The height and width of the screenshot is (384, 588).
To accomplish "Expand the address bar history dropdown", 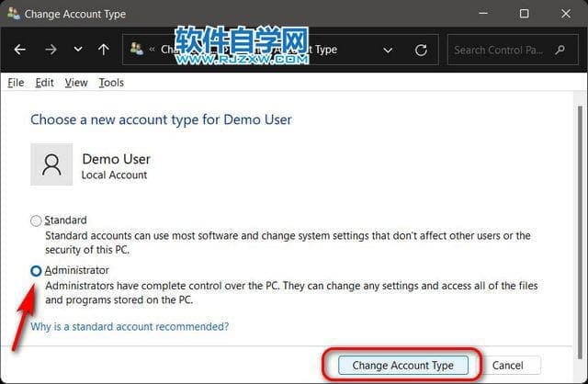I will 389,50.
